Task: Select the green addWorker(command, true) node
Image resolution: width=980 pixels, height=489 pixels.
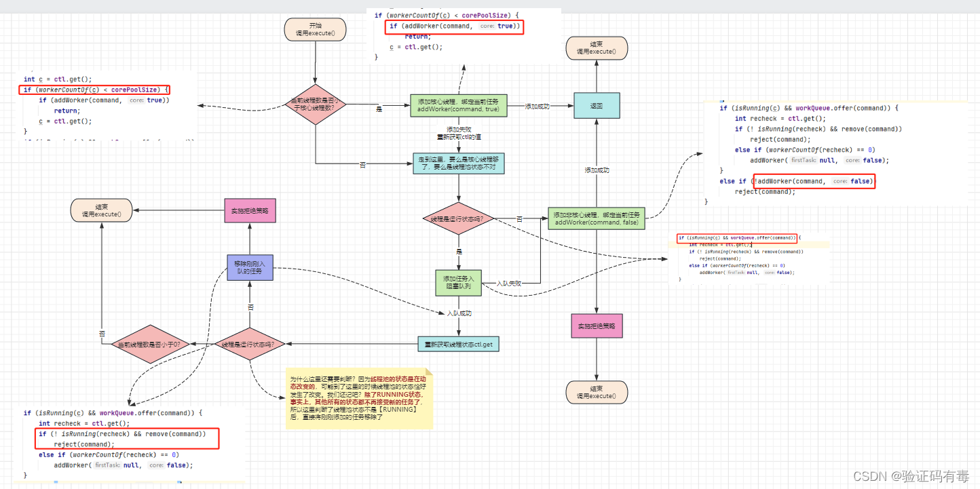Action: (x=458, y=105)
